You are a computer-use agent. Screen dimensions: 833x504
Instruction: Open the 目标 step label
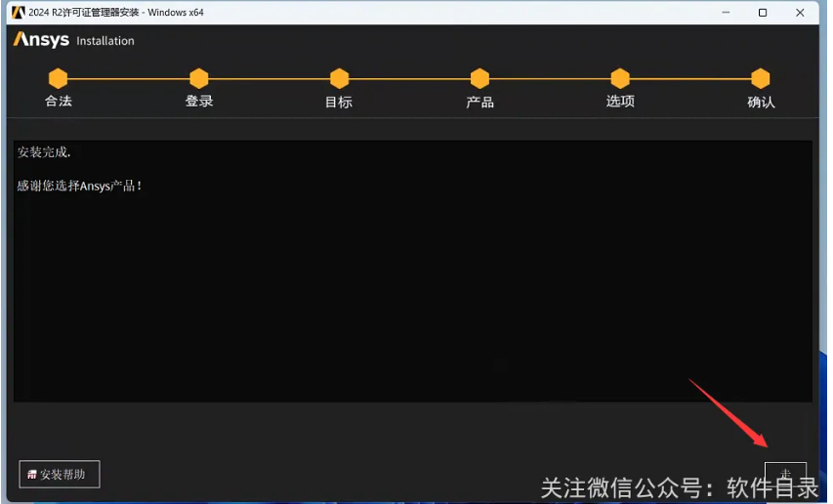339,102
